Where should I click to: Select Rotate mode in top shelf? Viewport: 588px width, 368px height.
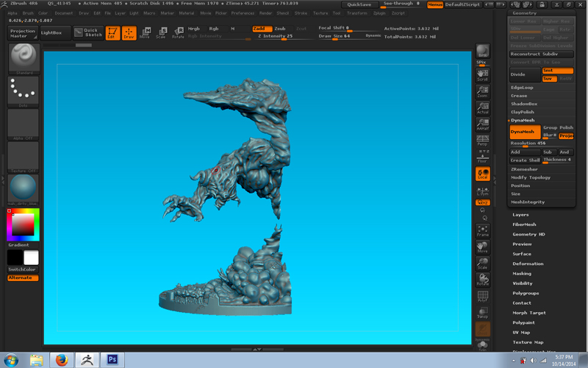click(x=178, y=33)
